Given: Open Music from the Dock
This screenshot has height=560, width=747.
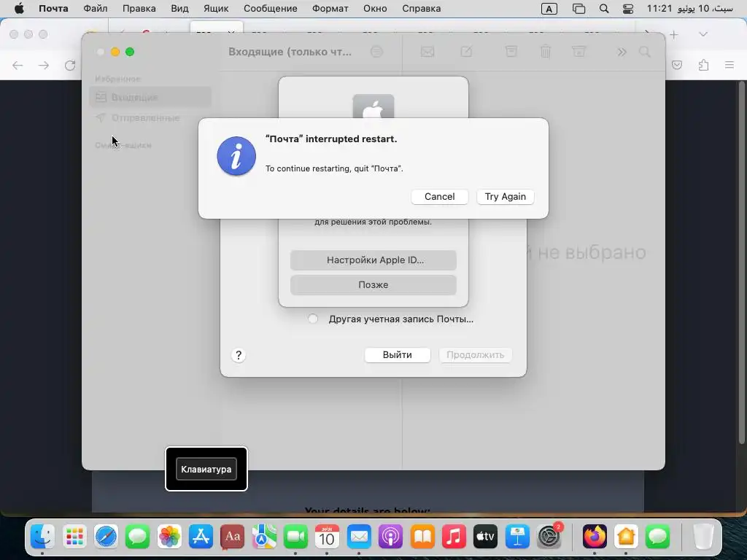Looking at the screenshot, I should [454, 537].
